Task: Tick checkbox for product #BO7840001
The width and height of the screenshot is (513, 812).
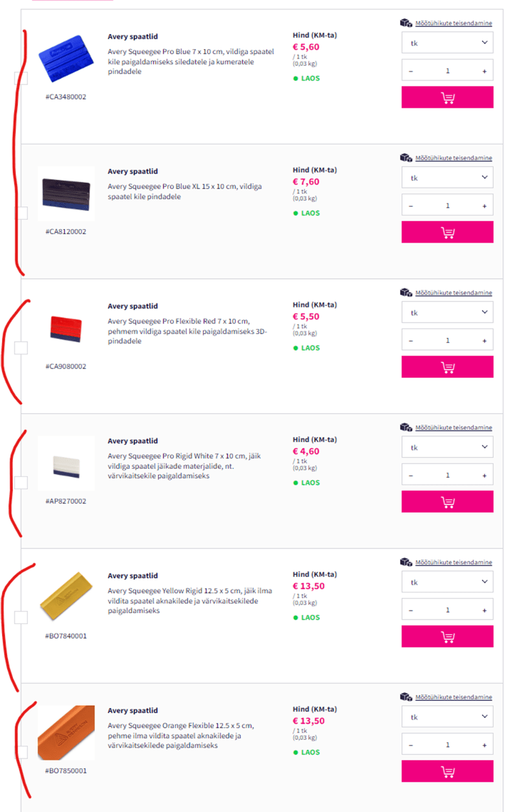Action: click(21, 618)
